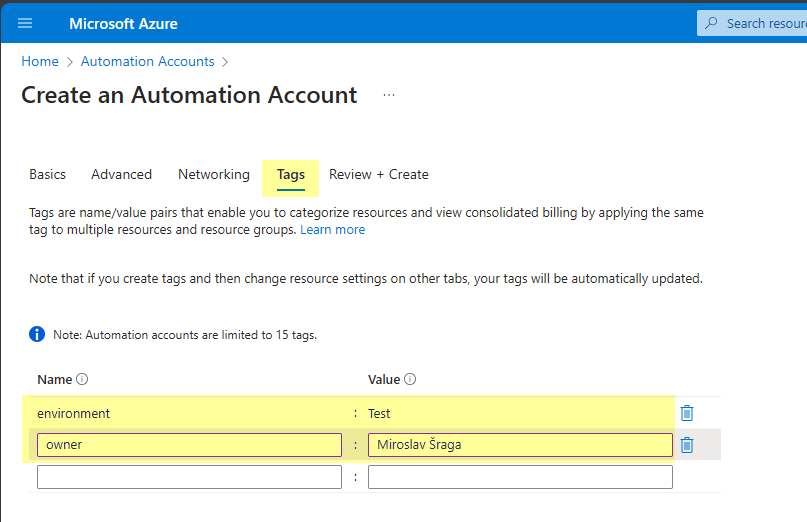Open the Review + Create tab
The height and width of the screenshot is (522, 807).
coord(379,175)
